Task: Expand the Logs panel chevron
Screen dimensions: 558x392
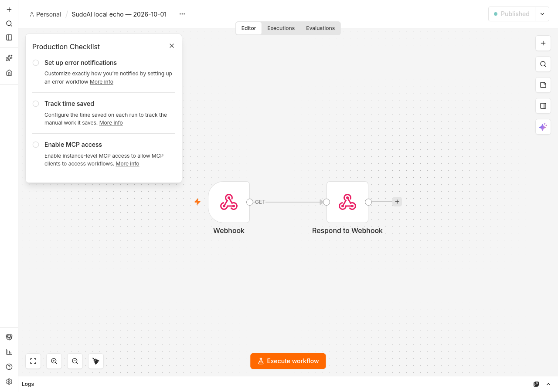Action: coord(548,384)
